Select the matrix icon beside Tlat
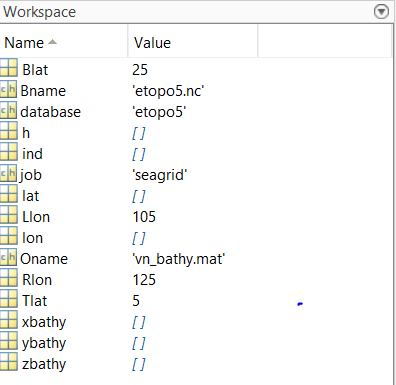Screen dimensions: 396x385 [x=9, y=299]
